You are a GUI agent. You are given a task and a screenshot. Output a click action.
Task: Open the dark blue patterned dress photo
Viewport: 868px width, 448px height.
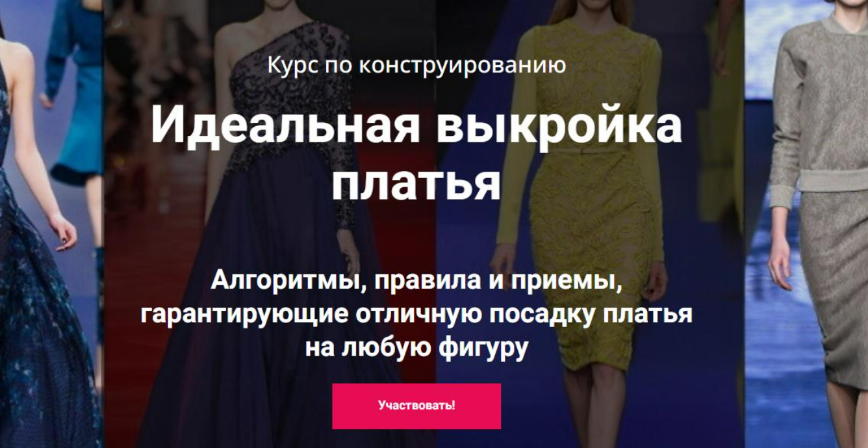(x=51, y=224)
